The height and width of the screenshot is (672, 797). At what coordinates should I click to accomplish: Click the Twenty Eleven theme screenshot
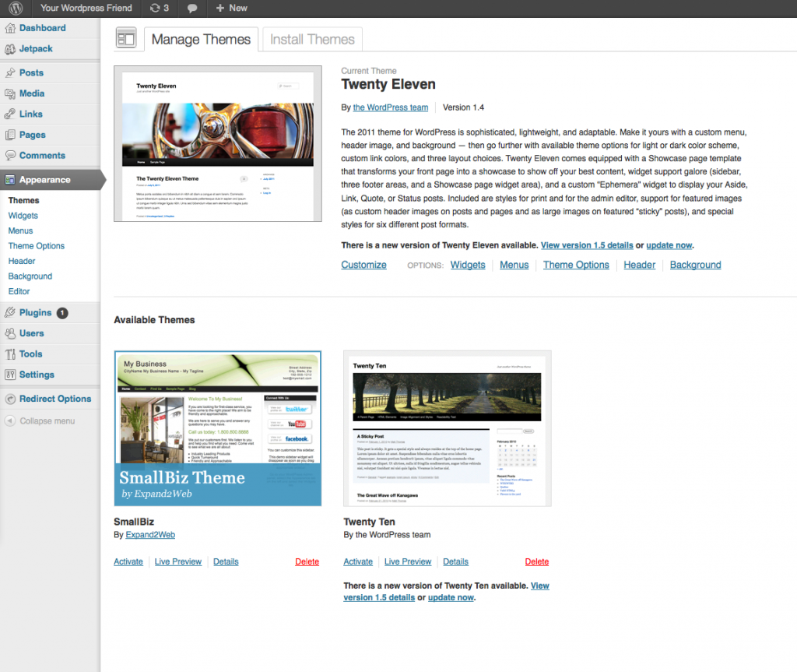(x=218, y=143)
